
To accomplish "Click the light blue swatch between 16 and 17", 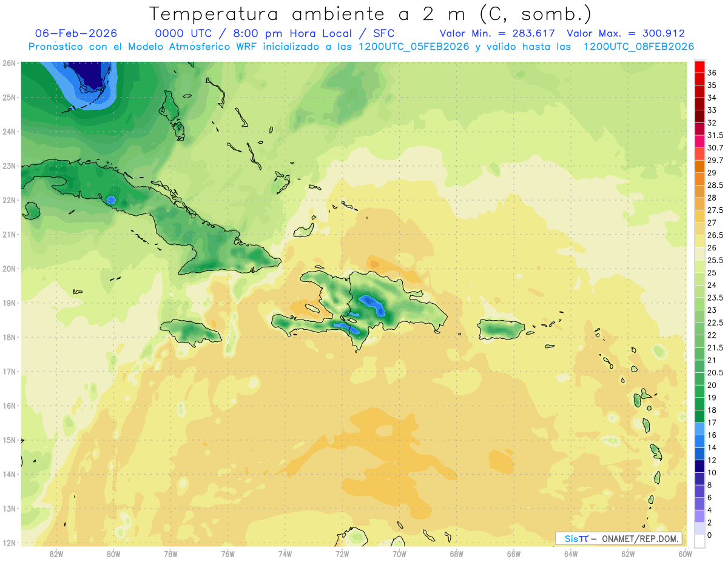I will point(699,429).
